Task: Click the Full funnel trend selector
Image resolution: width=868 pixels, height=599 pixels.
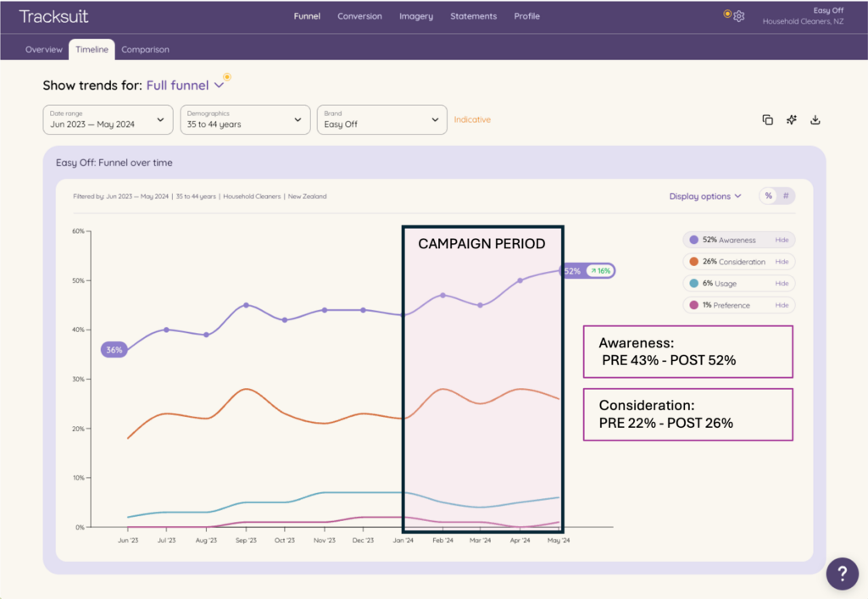Action: pyautogui.click(x=185, y=86)
